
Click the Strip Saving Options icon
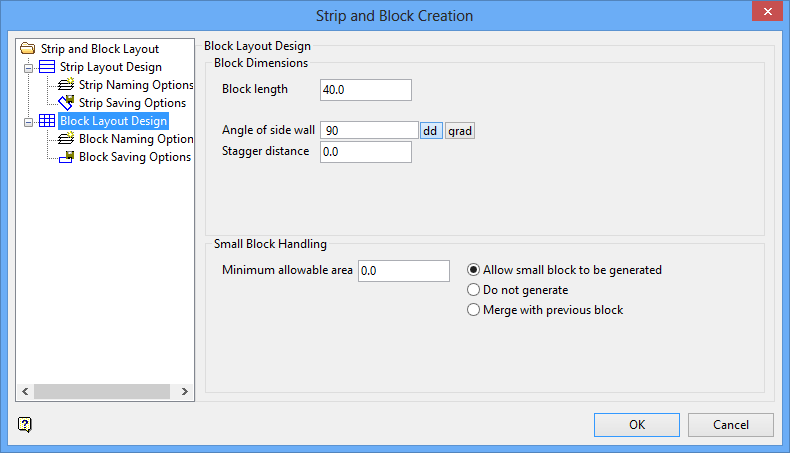[x=67, y=103]
